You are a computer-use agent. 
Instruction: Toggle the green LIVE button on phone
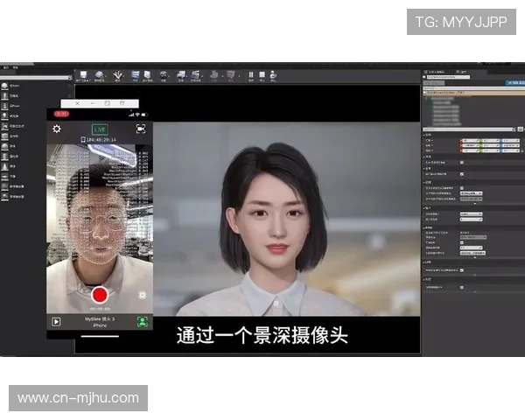(100, 129)
